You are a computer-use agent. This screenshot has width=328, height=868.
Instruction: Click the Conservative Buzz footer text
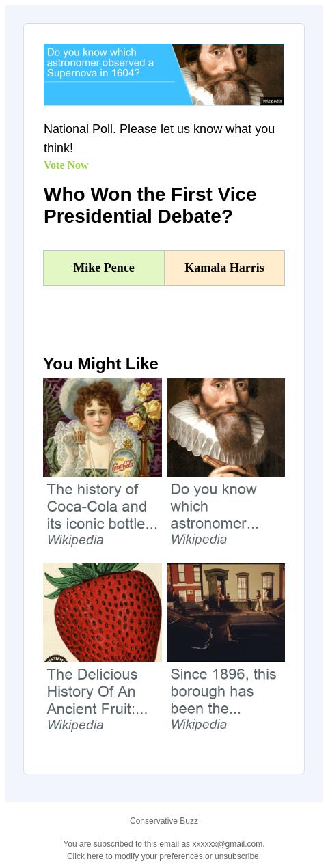(164, 821)
